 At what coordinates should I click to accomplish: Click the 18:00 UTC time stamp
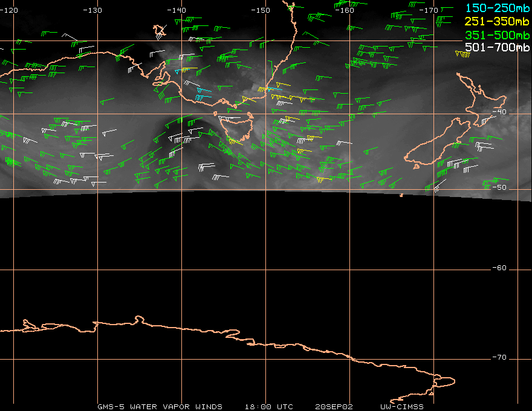[x=268, y=407]
